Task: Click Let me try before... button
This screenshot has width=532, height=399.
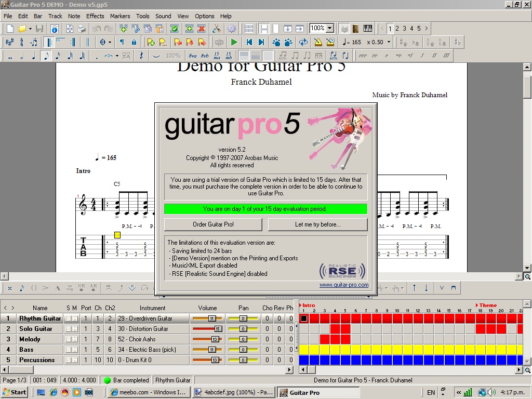Action: [317, 224]
